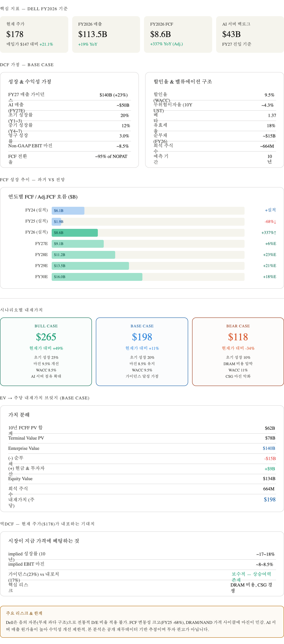Image resolution: width=284 pixels, height=644 pixels.
Task: Click the +19% YoY growth label
Action: [x=88, y=44]
